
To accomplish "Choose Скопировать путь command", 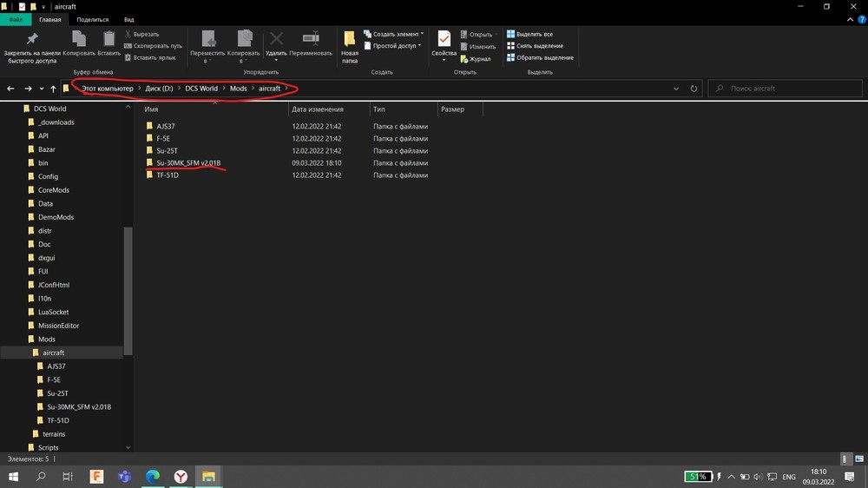I will (153, 46).
